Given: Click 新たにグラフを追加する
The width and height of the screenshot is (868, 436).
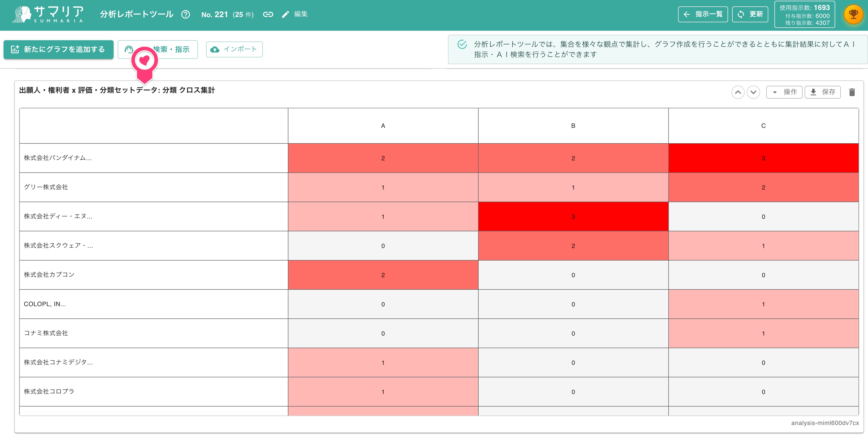Looking at the screenshot, I should pyautogui.click(x=58, y=49).
